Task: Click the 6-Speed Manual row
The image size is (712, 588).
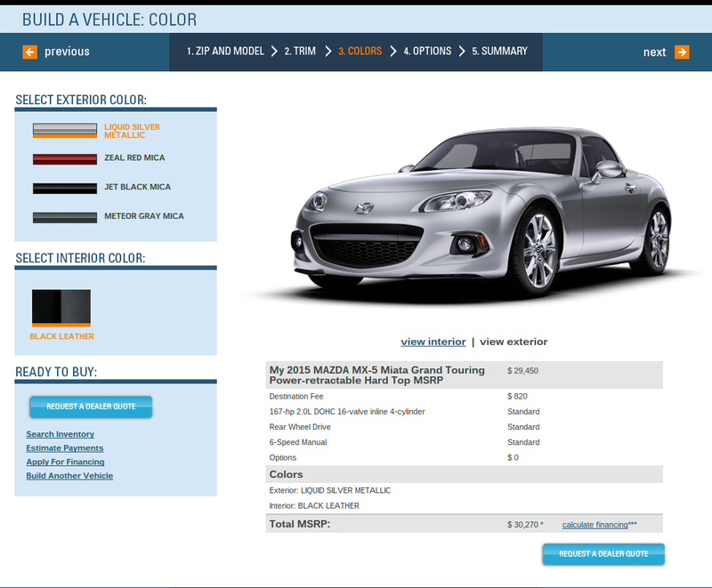Action: (x=464, y=442)
